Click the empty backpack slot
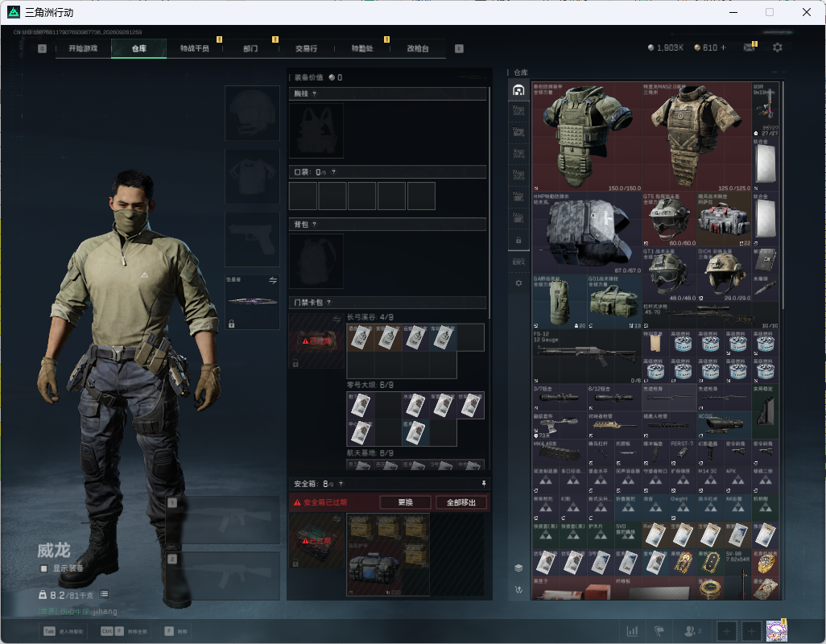Screen dimensions: 826x644 (316, 261)
